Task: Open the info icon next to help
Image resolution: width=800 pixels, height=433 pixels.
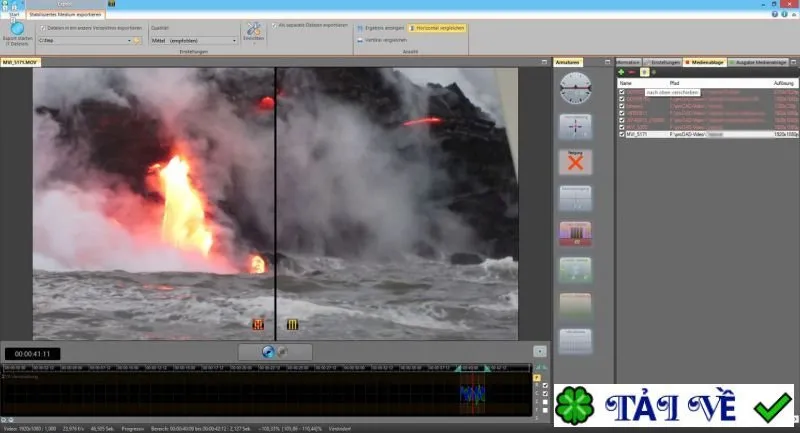Action: tap(784, 14)
